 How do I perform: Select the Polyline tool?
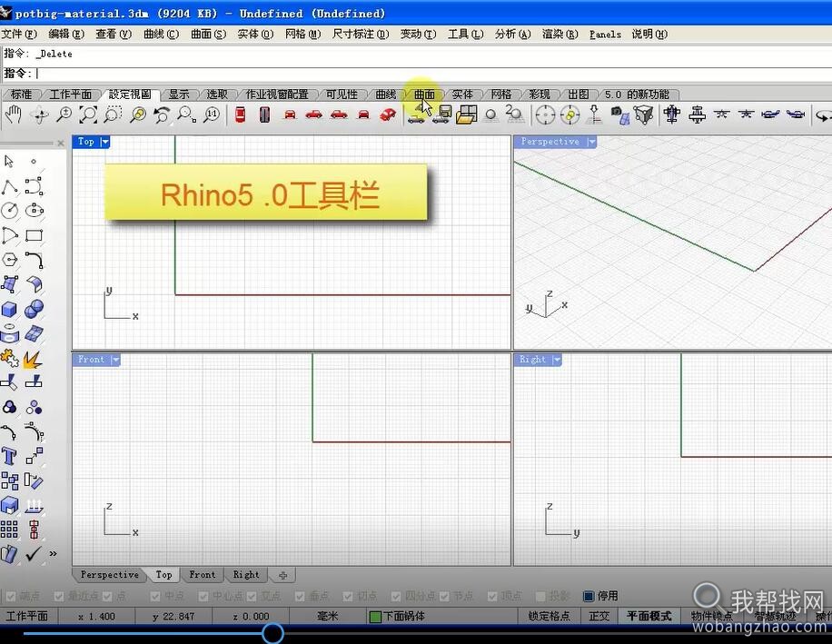tap(10, 187)
